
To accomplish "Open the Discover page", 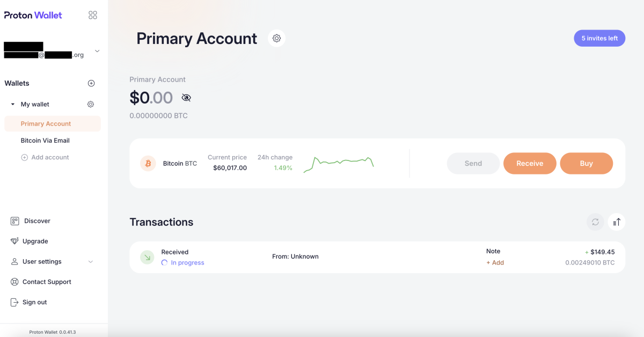I will click(37, 221).
